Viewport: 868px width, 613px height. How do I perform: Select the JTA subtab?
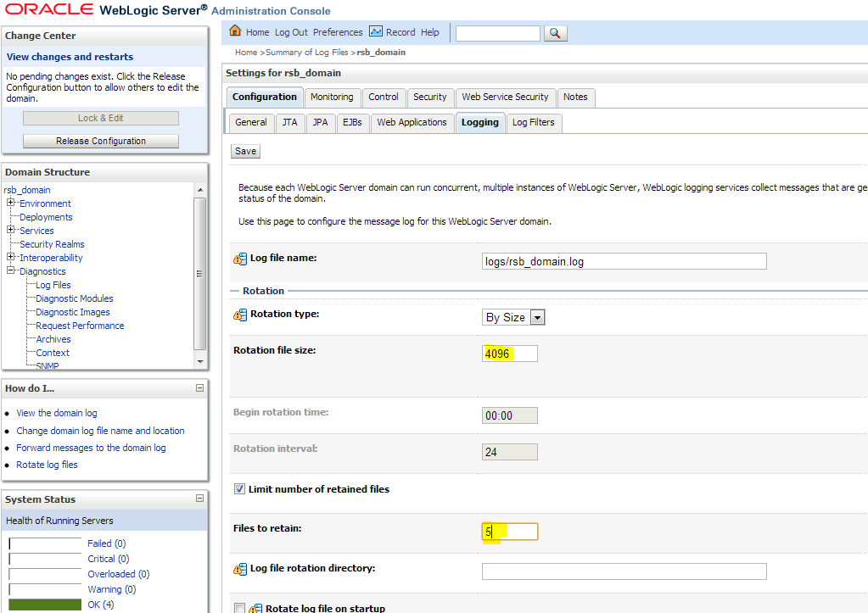point(289,122)
